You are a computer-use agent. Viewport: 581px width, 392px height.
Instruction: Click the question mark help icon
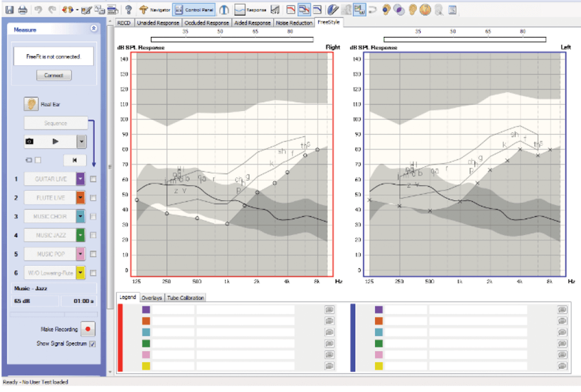click(x=128, y=10)
